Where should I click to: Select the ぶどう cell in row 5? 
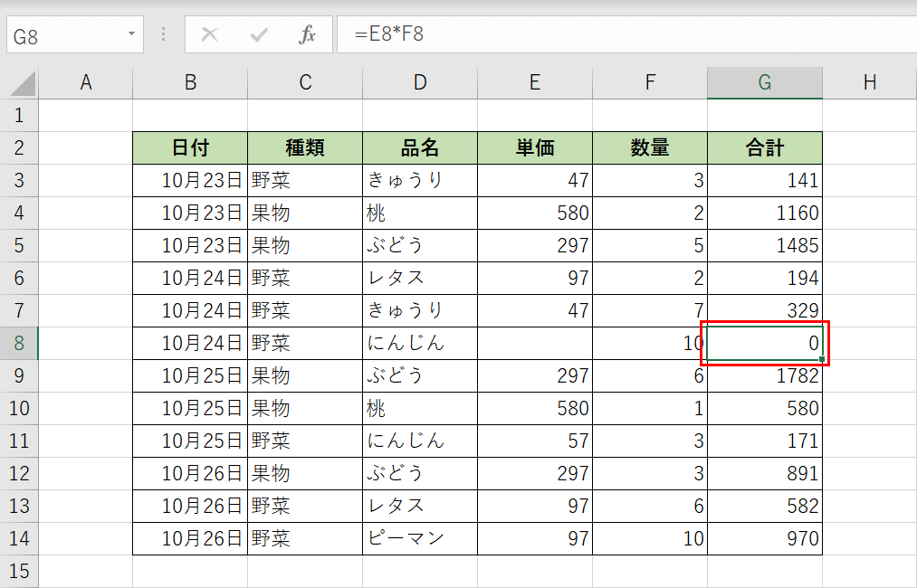click(419, 245)
